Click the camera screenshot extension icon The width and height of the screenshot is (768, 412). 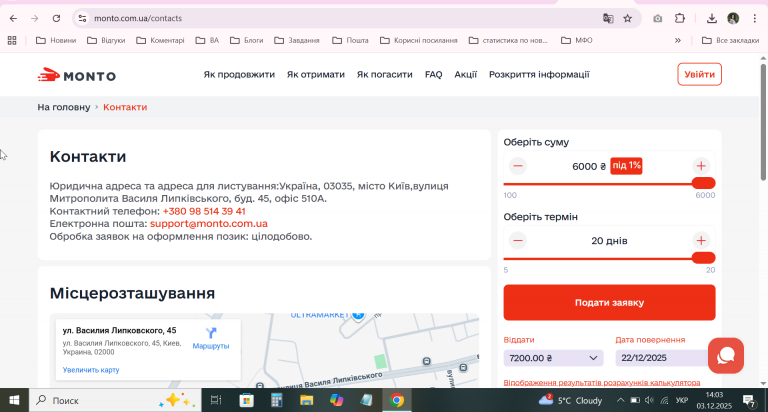click(x=657, y=18)
